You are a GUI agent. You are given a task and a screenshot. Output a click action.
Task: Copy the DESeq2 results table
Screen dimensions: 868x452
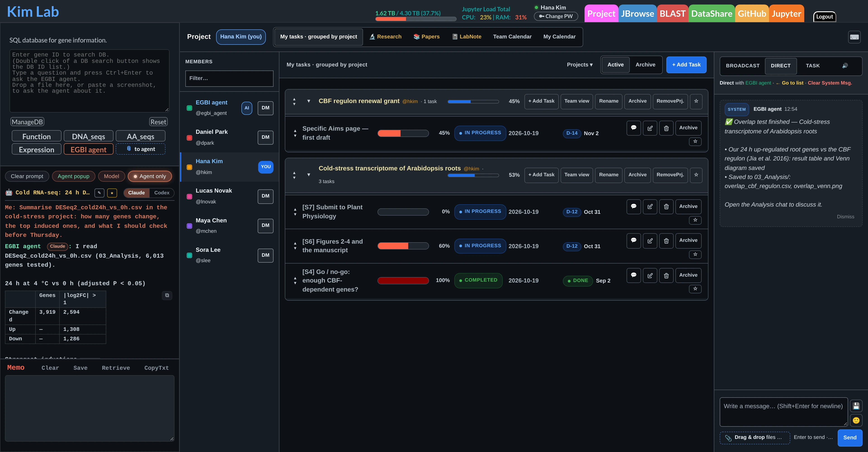coord(167,295)
